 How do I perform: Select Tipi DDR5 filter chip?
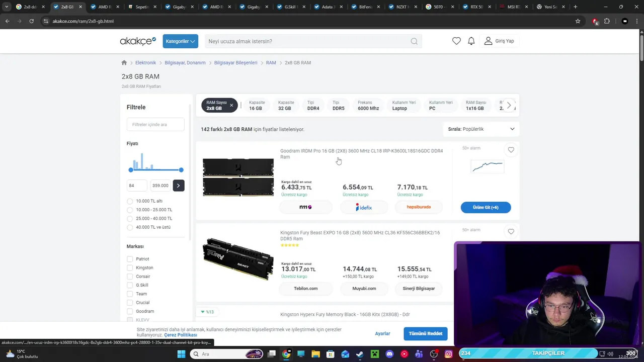339,105
